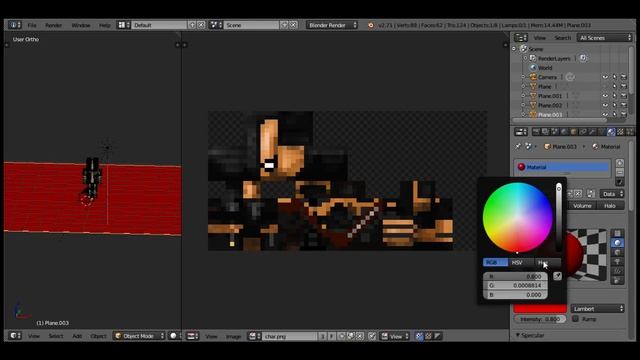640x360 pixels.
Task: Switch color picker to HSV mode
Action: 521,262
